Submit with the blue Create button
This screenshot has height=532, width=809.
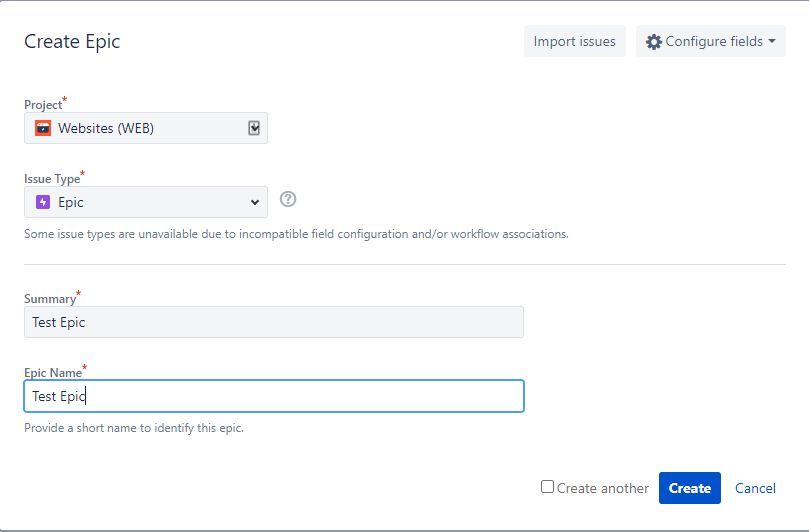pos(690,488)
